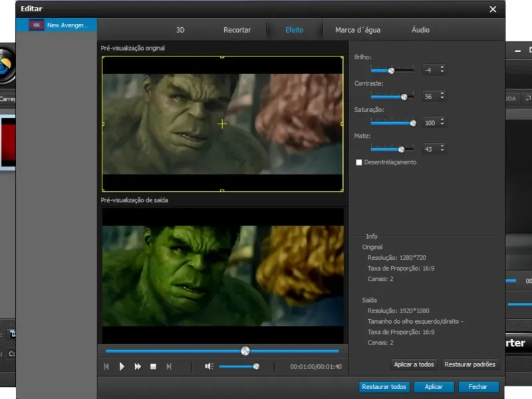Select the New Avengers file thumbnail
This screenshot has height=399, width=532.
pos(37,25)
